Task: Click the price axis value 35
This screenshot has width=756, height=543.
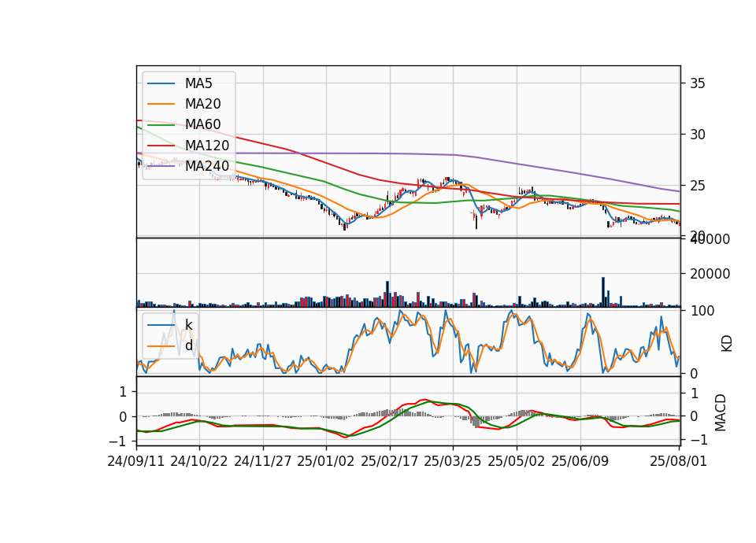Action: click(697, 84)
